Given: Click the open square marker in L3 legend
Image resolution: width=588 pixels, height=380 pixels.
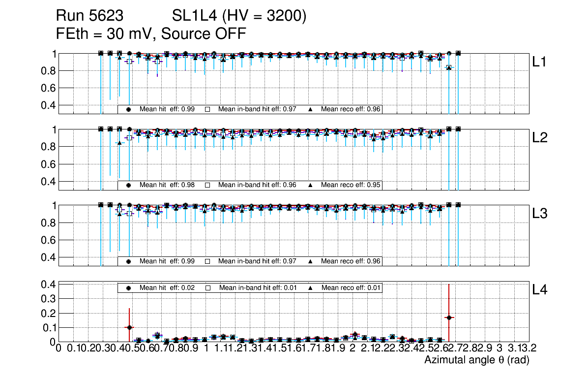Looking at the screenshot, I should pos(207,261).
